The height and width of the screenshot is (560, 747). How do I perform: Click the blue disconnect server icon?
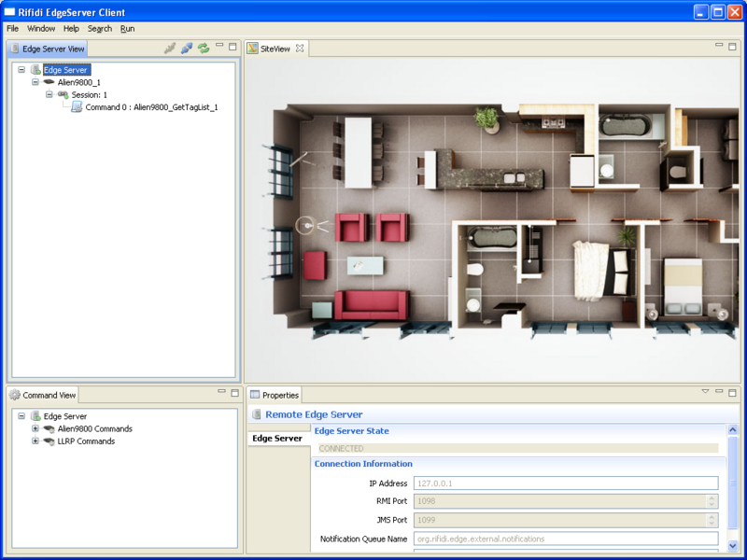point(187,48)
